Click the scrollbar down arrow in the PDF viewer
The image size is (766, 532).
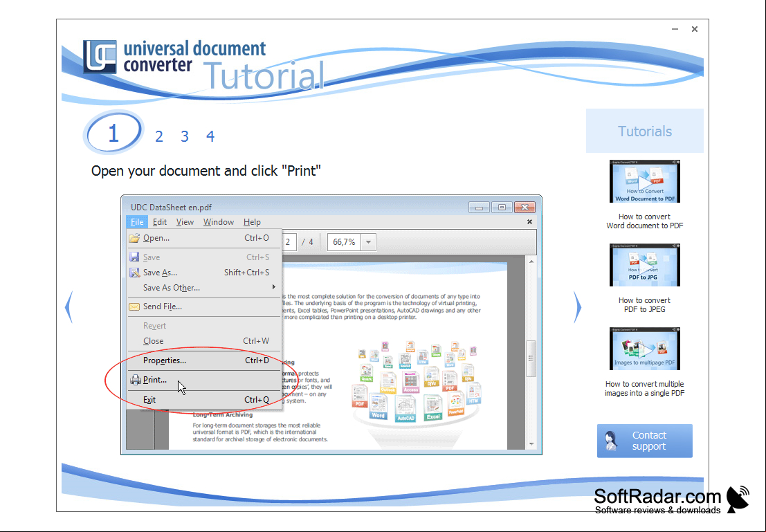point(531,444)
